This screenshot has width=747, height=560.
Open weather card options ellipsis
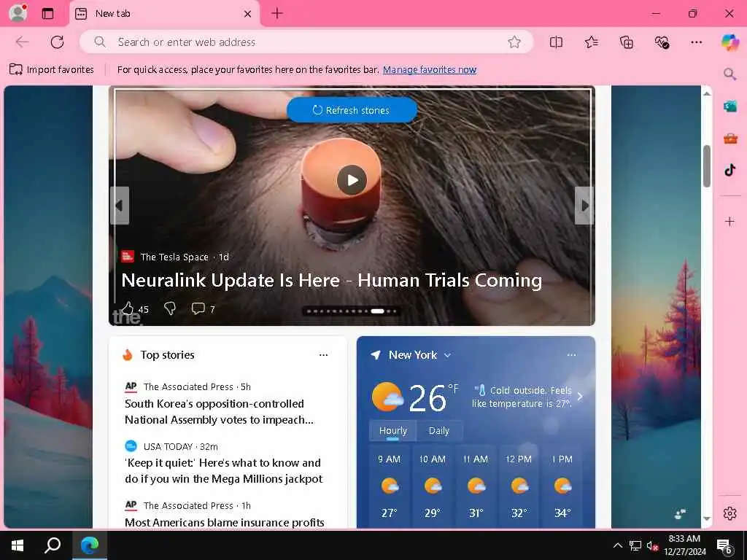tap(572, 355)
